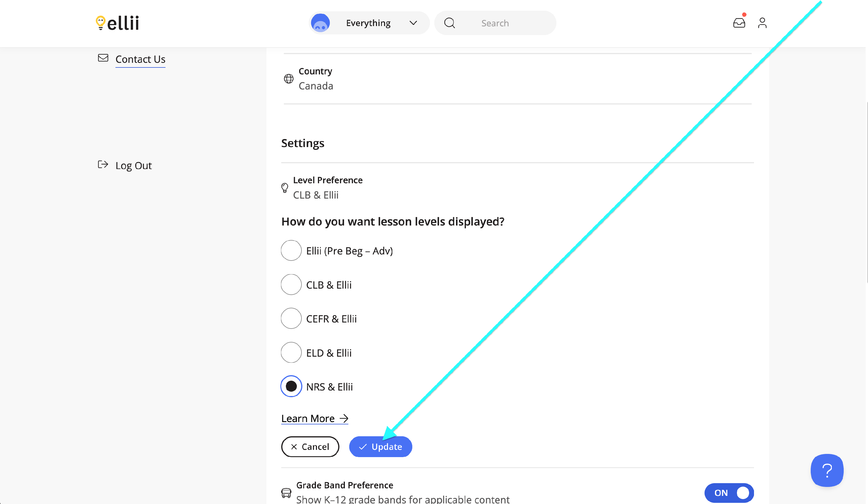
Task: Select the Ellii (Pre Beg – Adv) option
Action: coord(291,251)
